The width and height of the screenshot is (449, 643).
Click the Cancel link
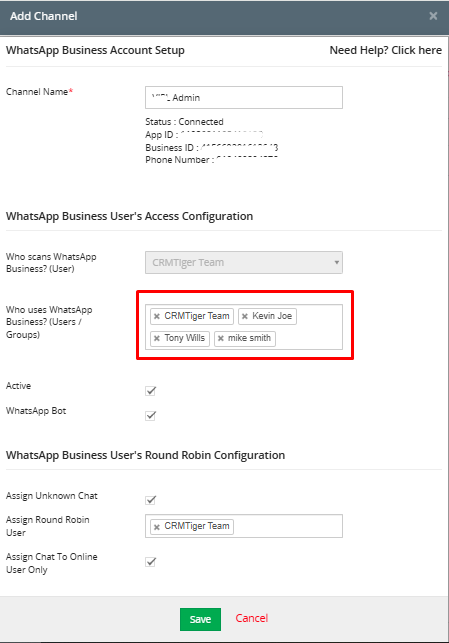251,618
